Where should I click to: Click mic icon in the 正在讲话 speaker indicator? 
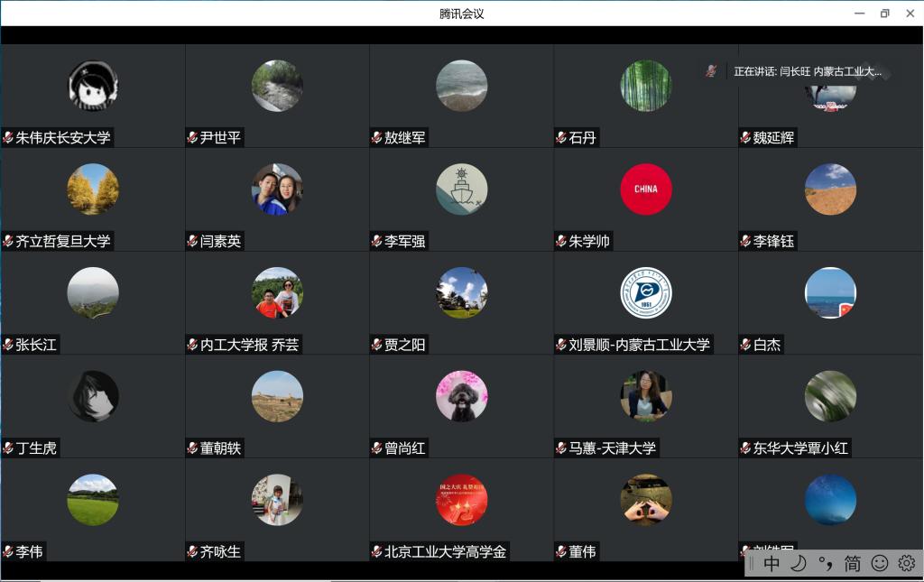point(712,71)
